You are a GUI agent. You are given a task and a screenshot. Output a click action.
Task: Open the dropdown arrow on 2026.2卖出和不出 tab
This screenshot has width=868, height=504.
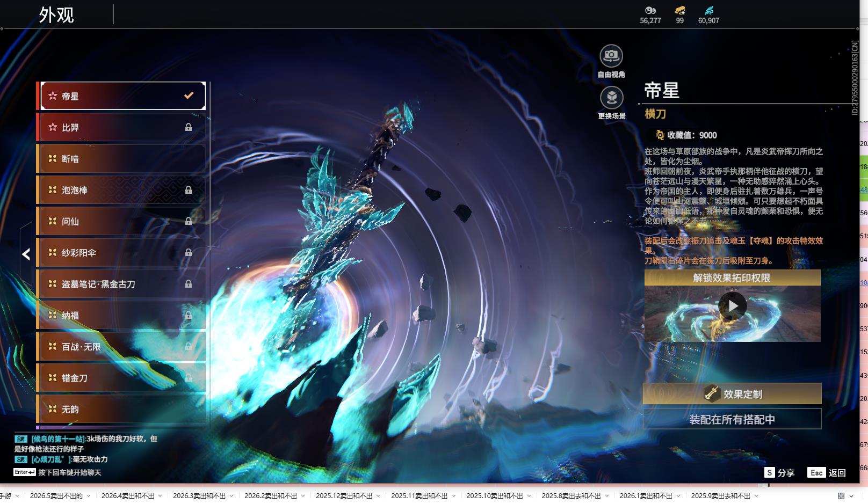[303, 496]
